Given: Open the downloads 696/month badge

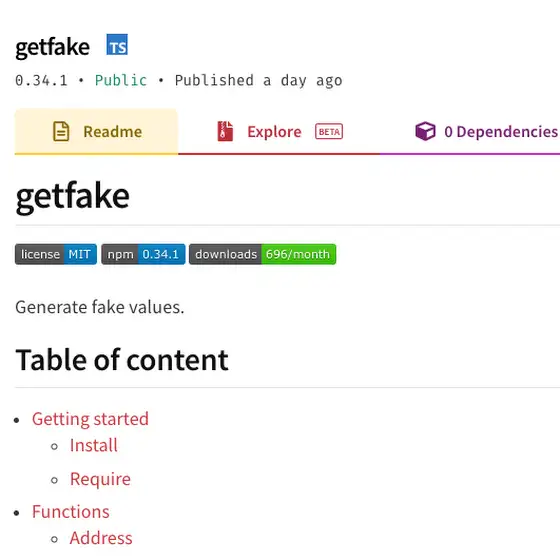Looking at the screenshot, I should click(x=262, y=254).
